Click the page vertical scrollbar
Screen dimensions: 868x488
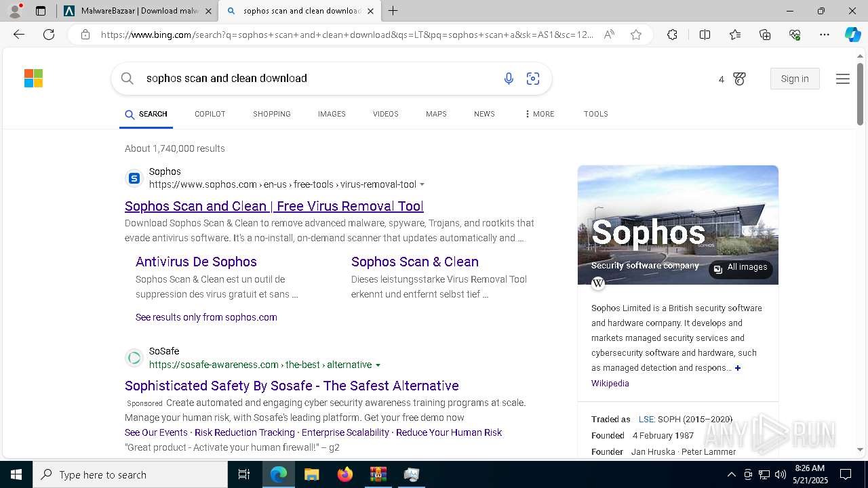860,94
